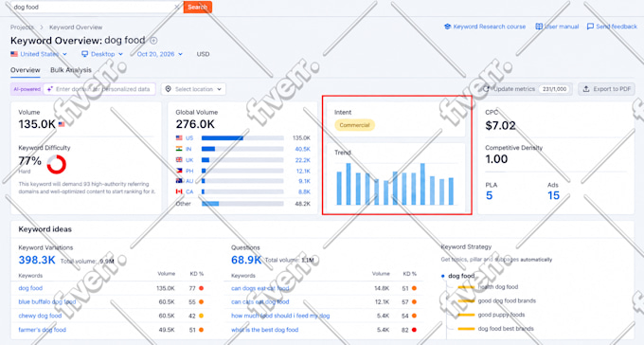Clear the search box with the X icon
The height and width of the screenshot is (345, 644).
click(x=176, y=7)
